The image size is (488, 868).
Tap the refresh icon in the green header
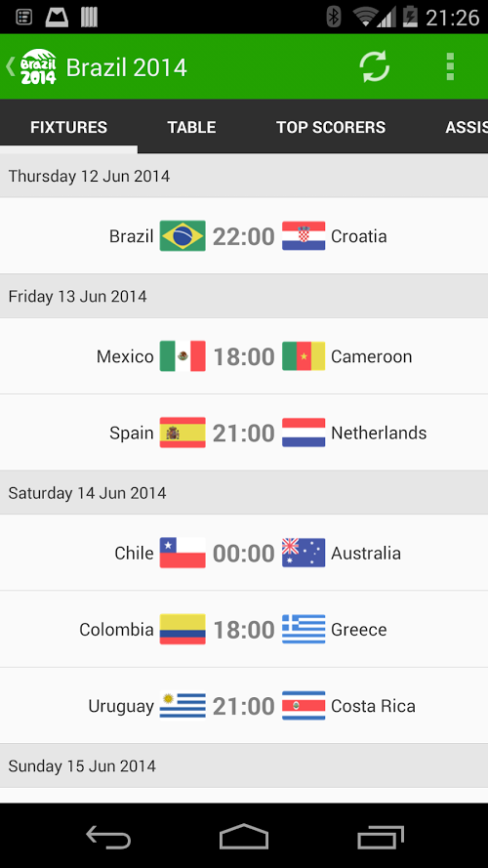pyautogui.click(x=375, y=67)
